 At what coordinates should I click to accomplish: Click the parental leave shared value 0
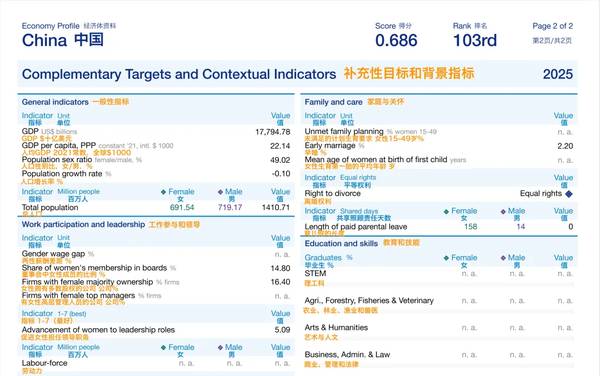[x=571, y=226]
